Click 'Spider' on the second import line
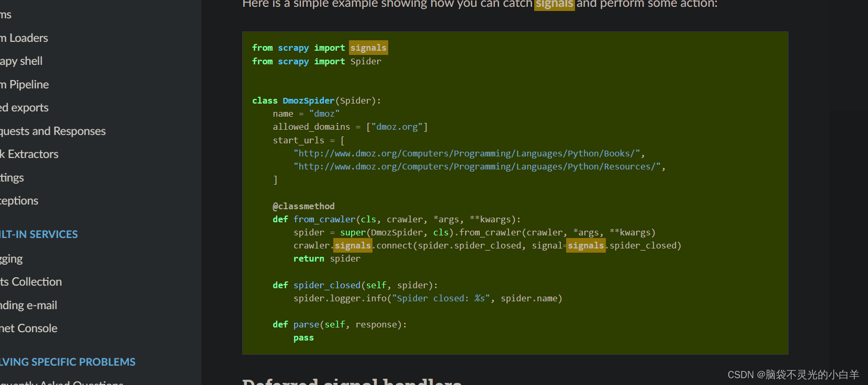868x385 pixels. pos(366,61)
